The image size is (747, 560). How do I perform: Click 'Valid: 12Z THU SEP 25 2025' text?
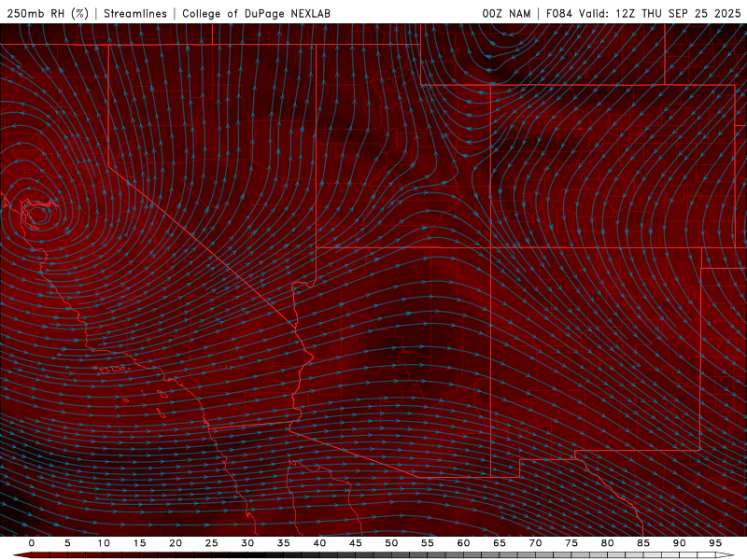[660, 13]
